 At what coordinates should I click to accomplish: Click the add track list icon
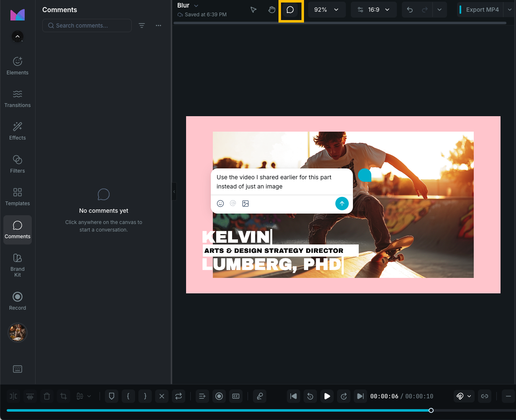[x=202, y=396]
